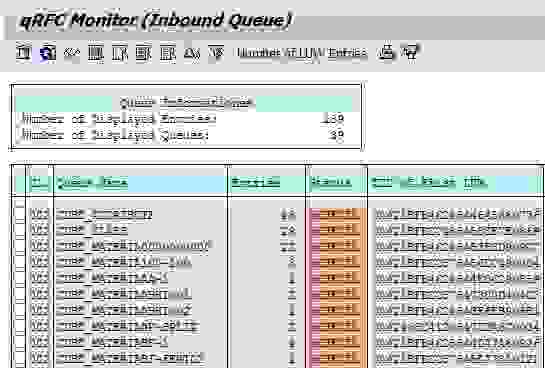Image resolution: width=545 pixels, height=368 pixels.
Task: Click the LUW Entries text button in the toolbar
Action: pos(302,53)
